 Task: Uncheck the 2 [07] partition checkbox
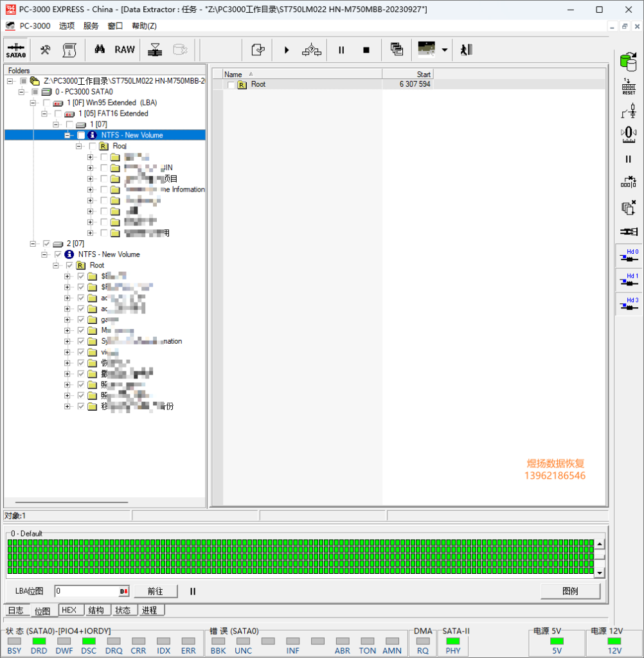tap(47, 244)
